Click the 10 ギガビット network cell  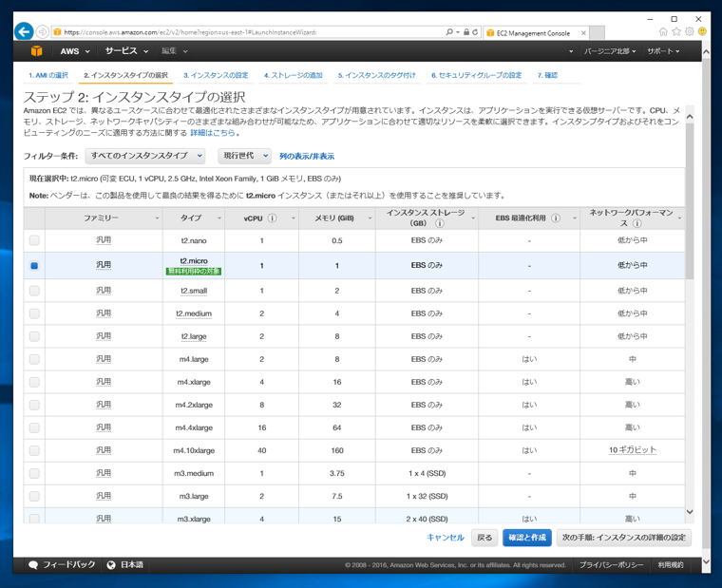(x=632, y=450)
